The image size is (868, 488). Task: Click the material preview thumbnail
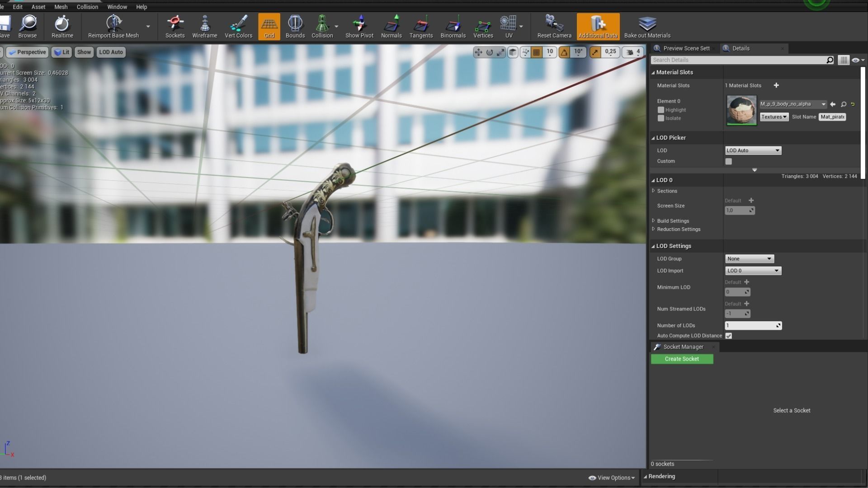(741, 110)
